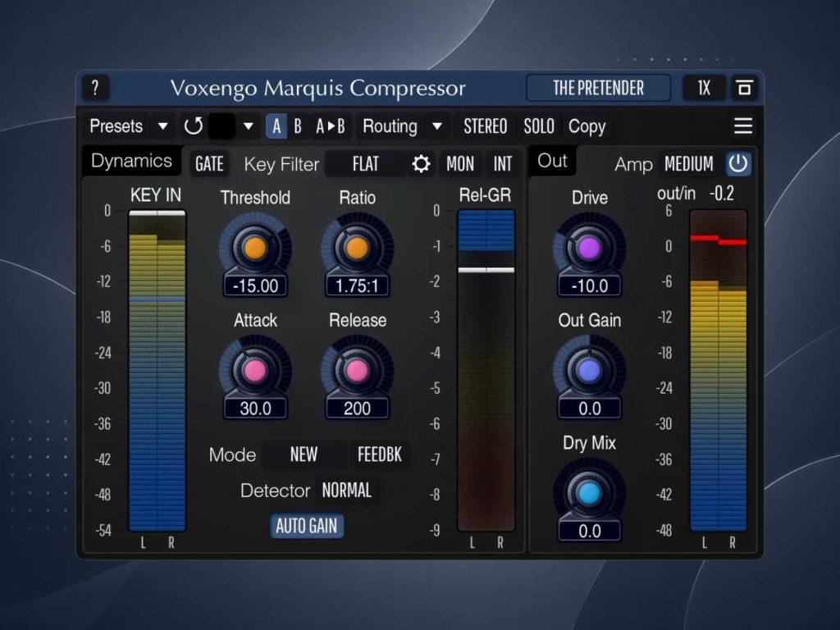The height and width of the screenshot is (630, 840).
Task: Open the NEW mode selector
Action: 304,454
